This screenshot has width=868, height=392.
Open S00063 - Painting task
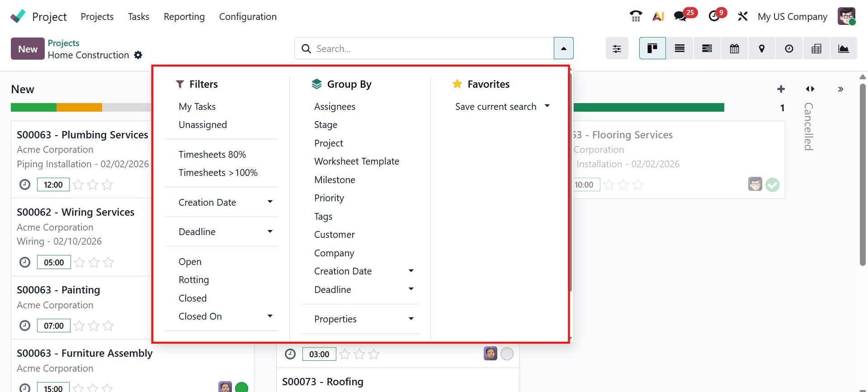pyautogui.click(x=58, y=290)
